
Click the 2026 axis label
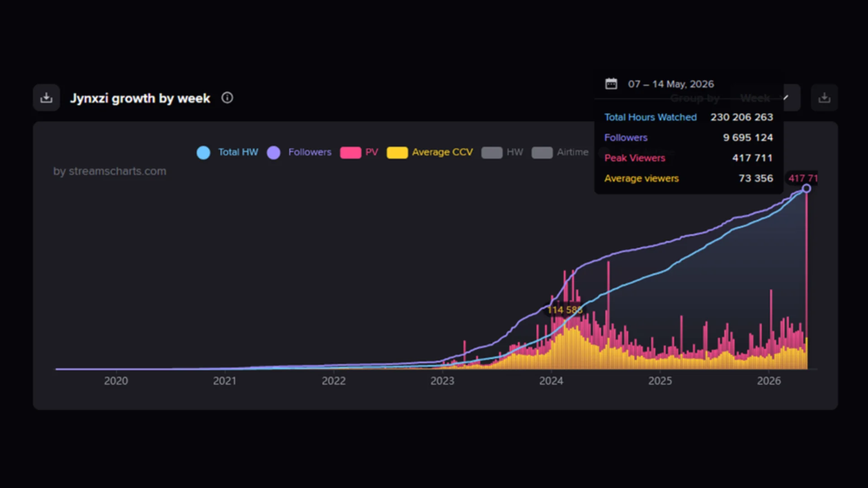[769, 381]
